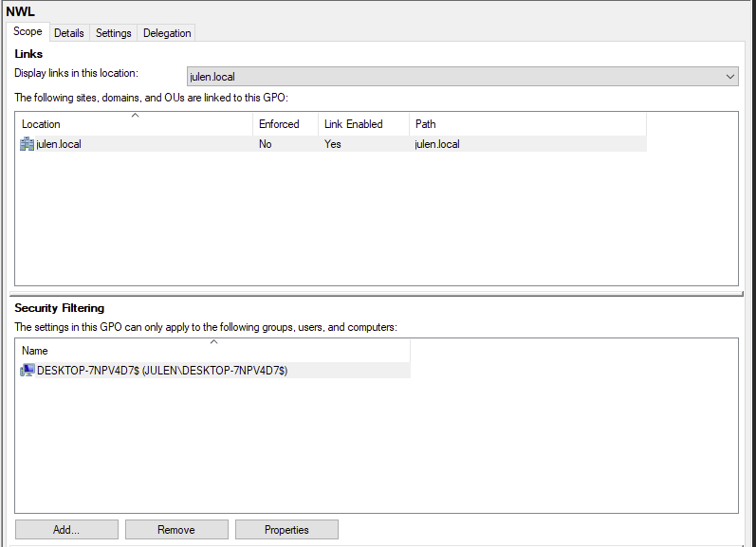Expand the 'Display links in this location' dropdown
This screenshot has width=756, height=547.
[x=729, y=76]
